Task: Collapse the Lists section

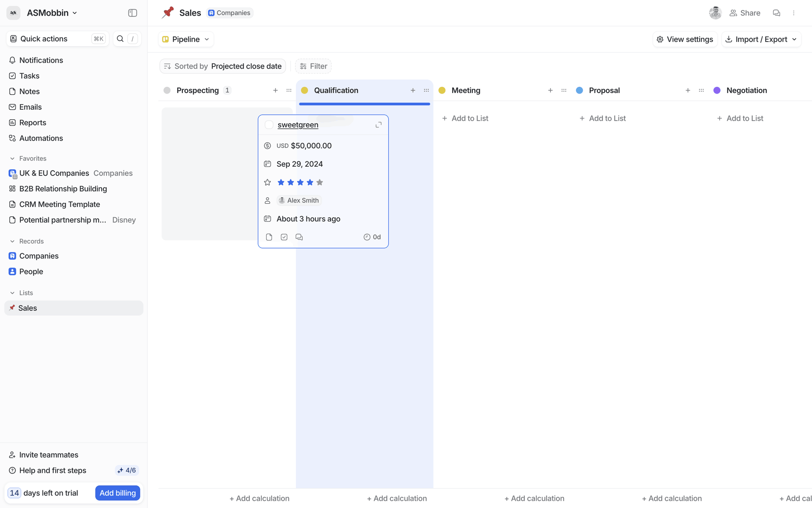Action: [21, 293]
